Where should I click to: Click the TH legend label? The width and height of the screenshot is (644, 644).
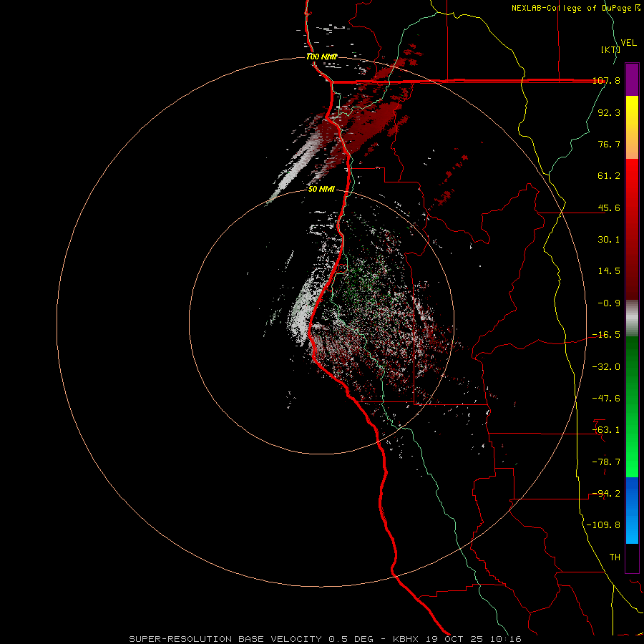(615, 557)
